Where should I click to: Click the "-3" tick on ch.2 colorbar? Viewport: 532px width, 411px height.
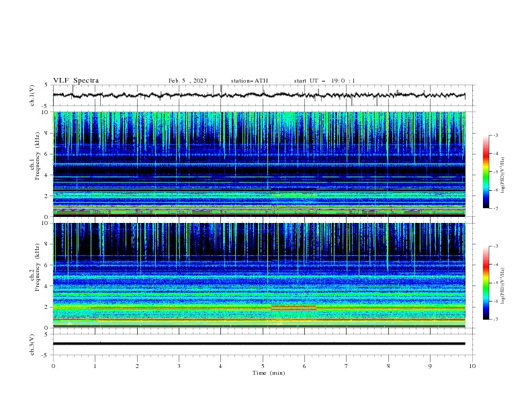tap(496, 246)
